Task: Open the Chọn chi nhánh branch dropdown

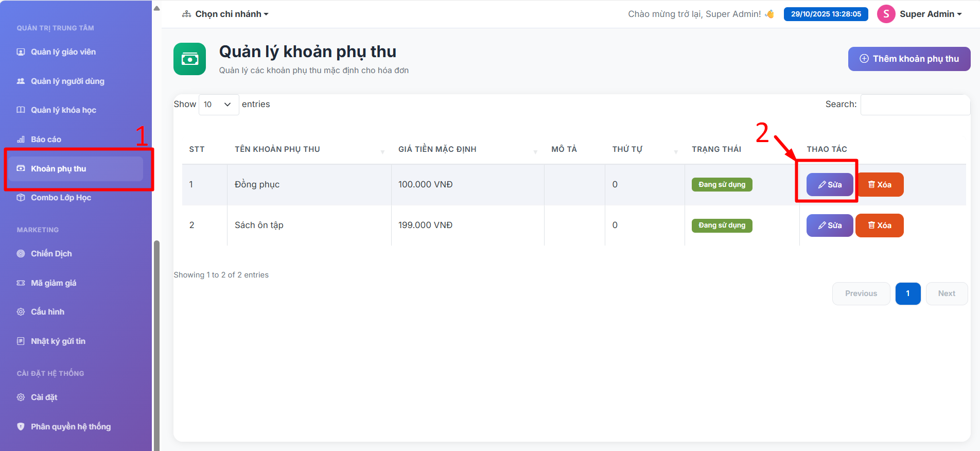Action: point(225,14)
